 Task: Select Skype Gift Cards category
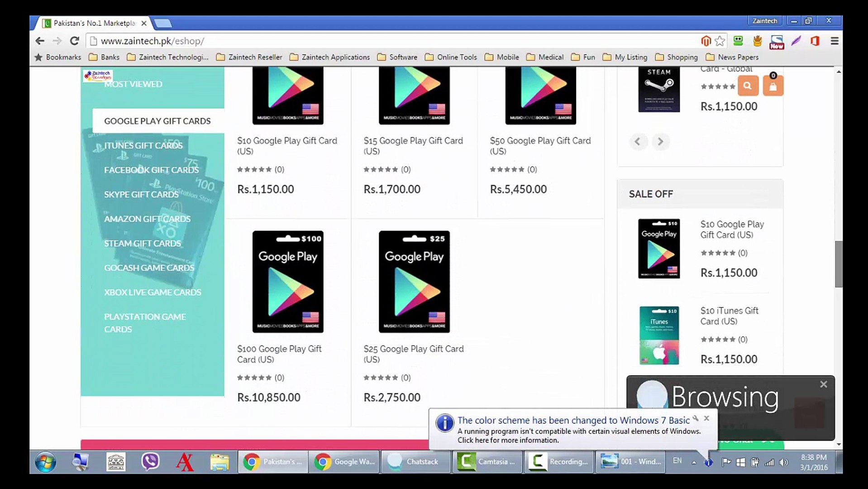tap(141, 194)
